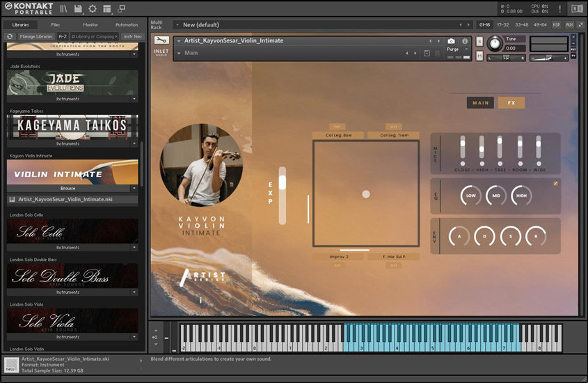Screen dimensions: 588x383
Task: Switch to the FX page
Action: point(511,103)
